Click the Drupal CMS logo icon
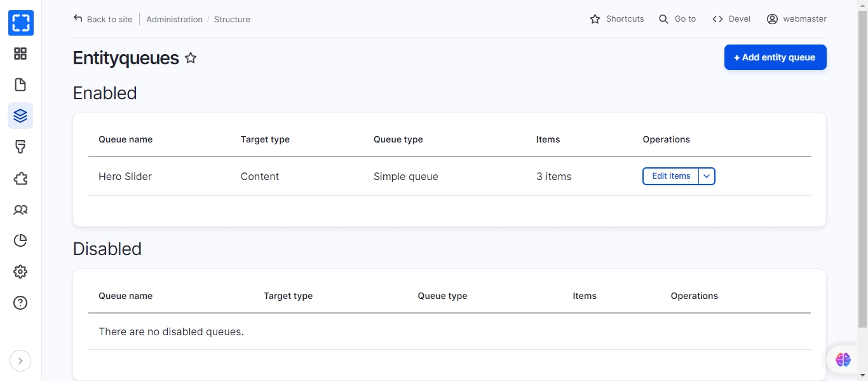 (20, 23)
